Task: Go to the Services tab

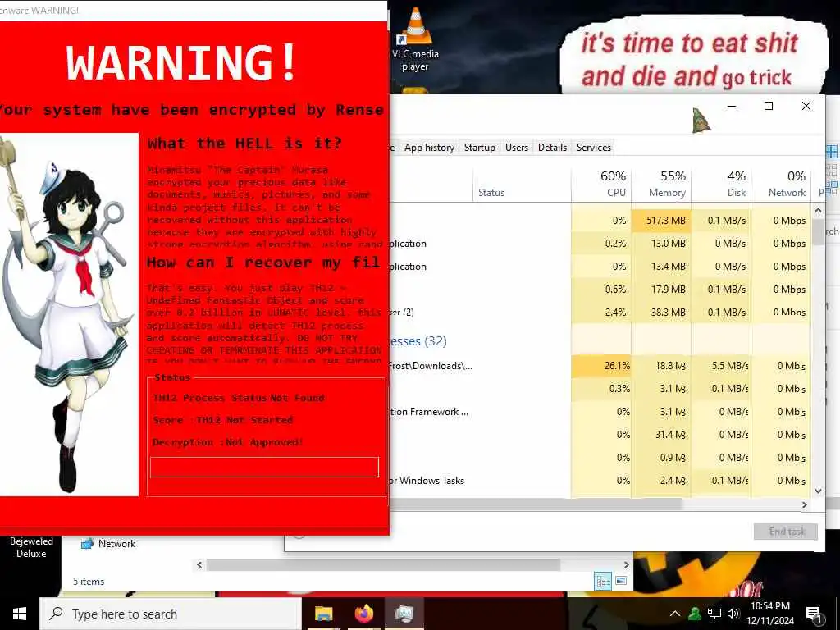Action: pyautogui.click(x=594, y=148)
